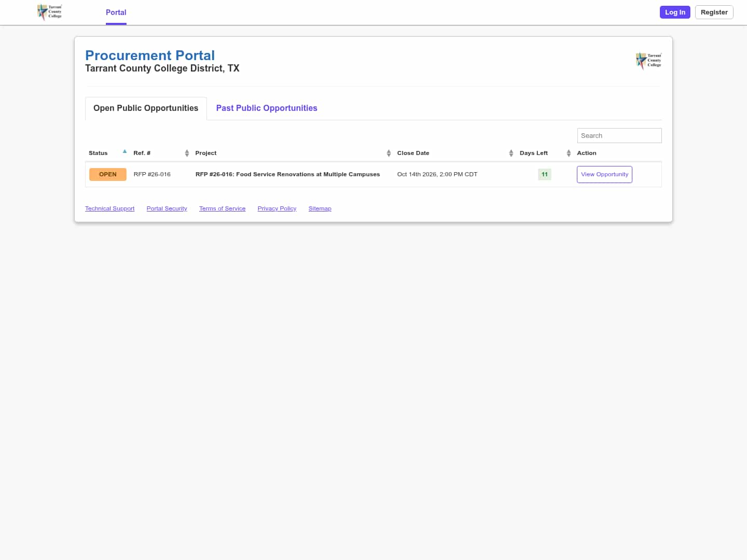Click 'Tarrant County College District, TX' subtitle
Screen dimensions: 747x560
point(162,68)
